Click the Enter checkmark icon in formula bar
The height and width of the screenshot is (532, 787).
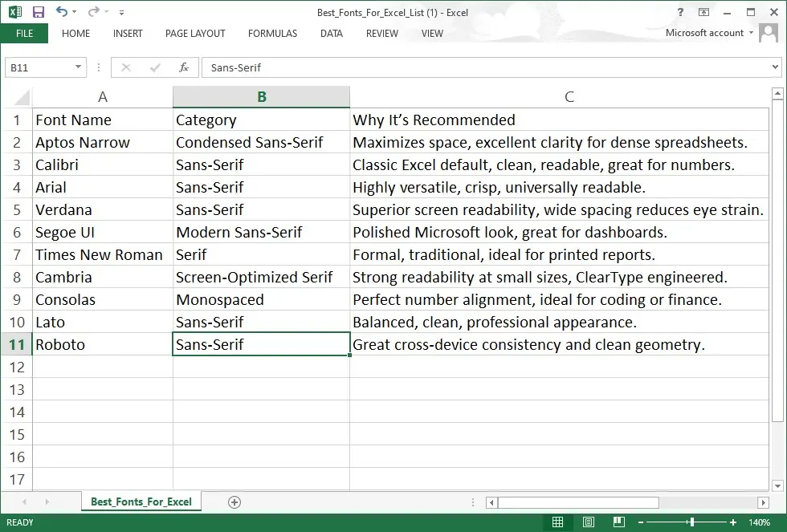[x=155, y=67]
